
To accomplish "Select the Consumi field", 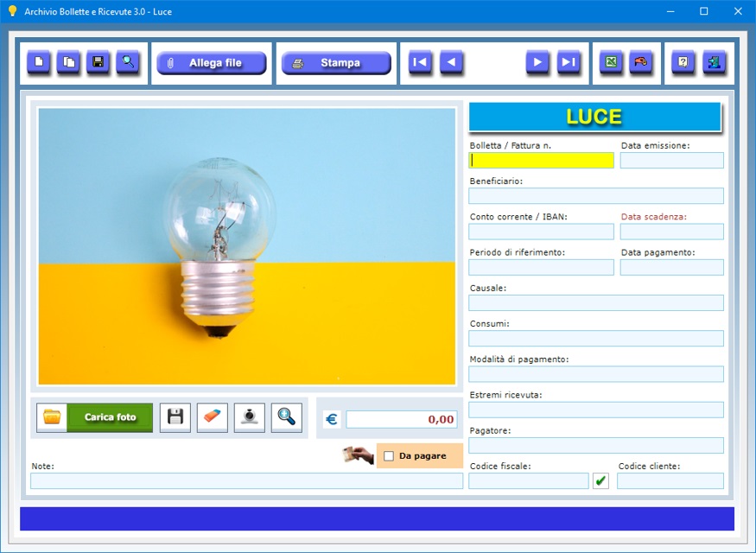I will click(x=596, y=339).
